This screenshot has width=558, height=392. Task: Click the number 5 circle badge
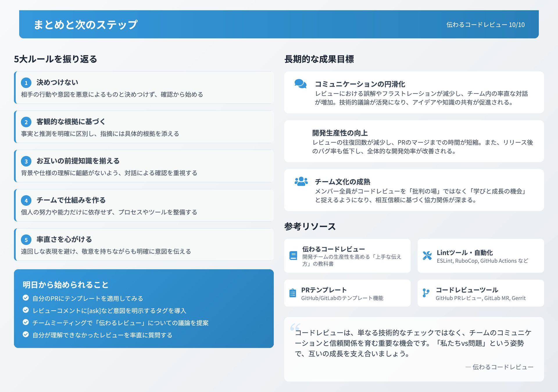click(26, 240)
